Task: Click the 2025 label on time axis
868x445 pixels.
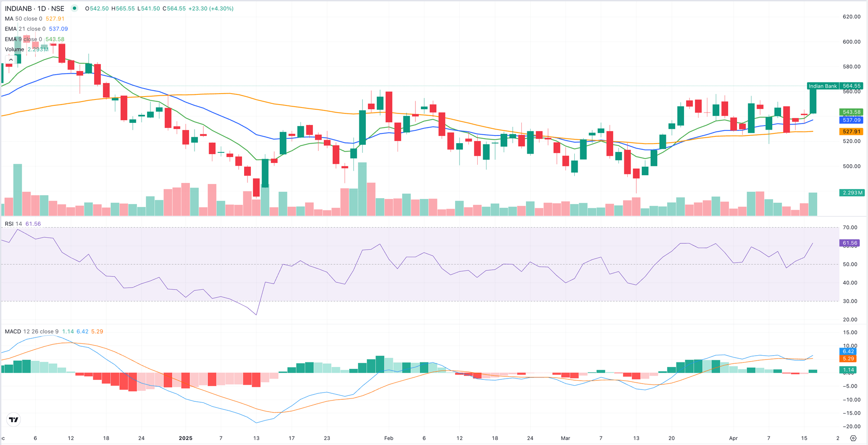Action: tap(185, 438)
